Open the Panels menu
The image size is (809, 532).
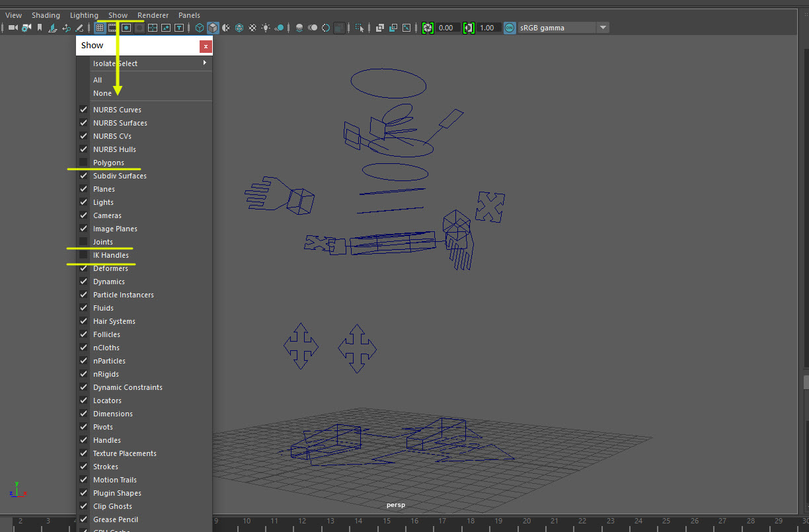click(189, 15)
